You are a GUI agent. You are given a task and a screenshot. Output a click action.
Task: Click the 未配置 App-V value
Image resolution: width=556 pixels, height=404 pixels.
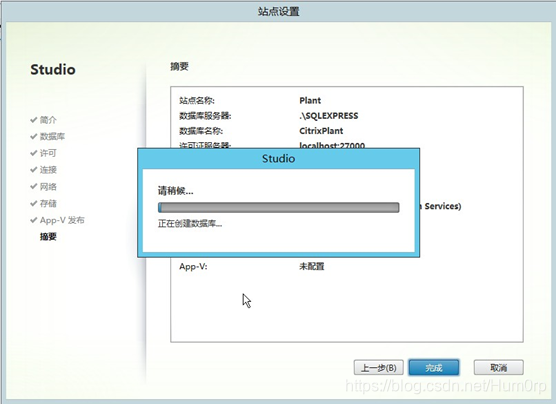click(x=312, y=266)
